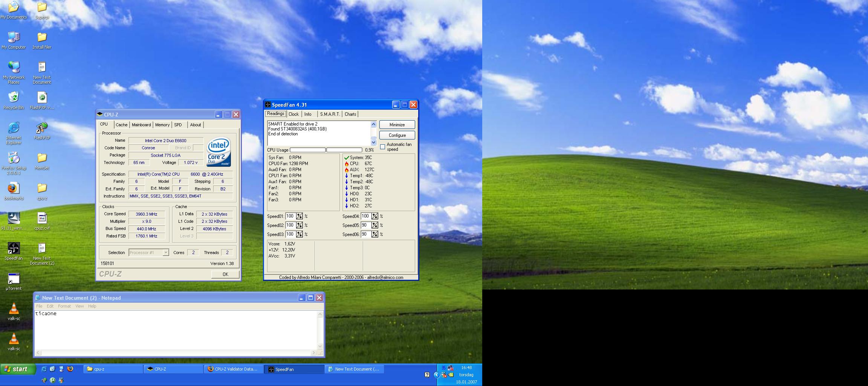
Task: Click Internet Explorer quick launch icon
Action: 44,369
